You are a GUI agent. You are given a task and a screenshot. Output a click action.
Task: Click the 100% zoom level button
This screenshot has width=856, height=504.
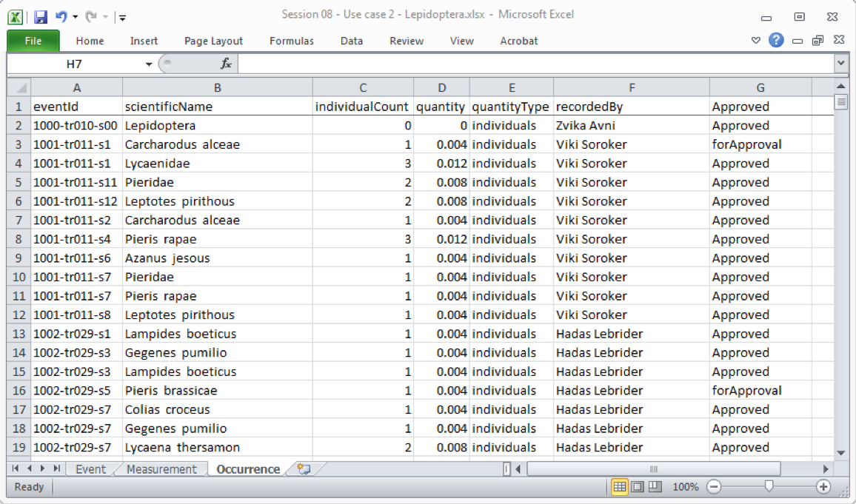pyautogui.click(x=686, y=487)
